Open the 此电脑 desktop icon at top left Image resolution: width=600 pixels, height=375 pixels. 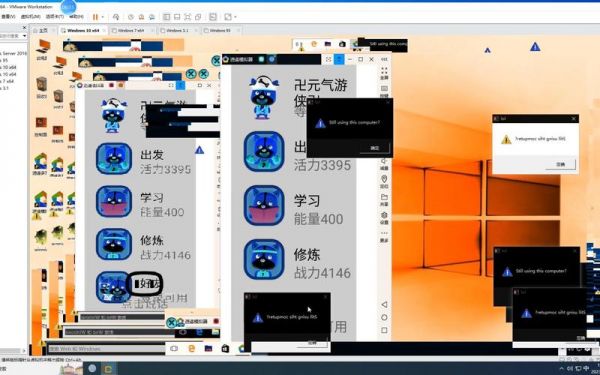[42, 50]
